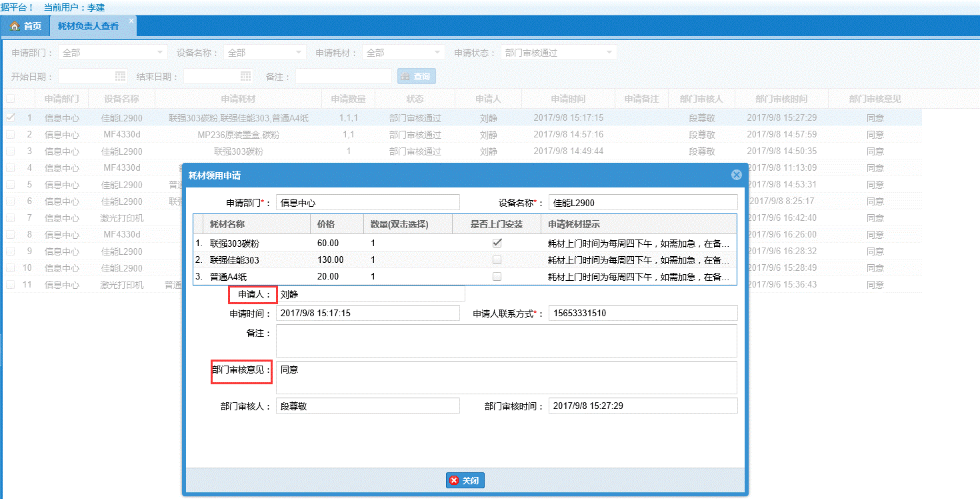Click the 备注 filter input field
This screenshot has width=980, height=499.
[343, 76]
